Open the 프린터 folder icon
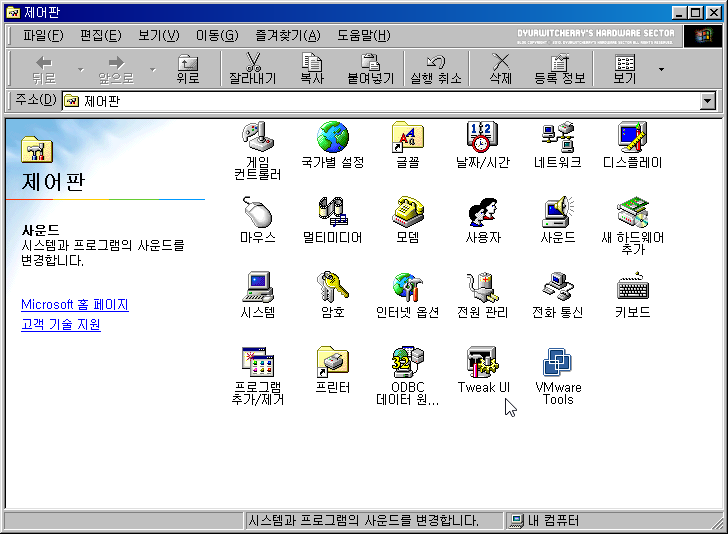Screen dimensions: 728x534 point(332,362)
